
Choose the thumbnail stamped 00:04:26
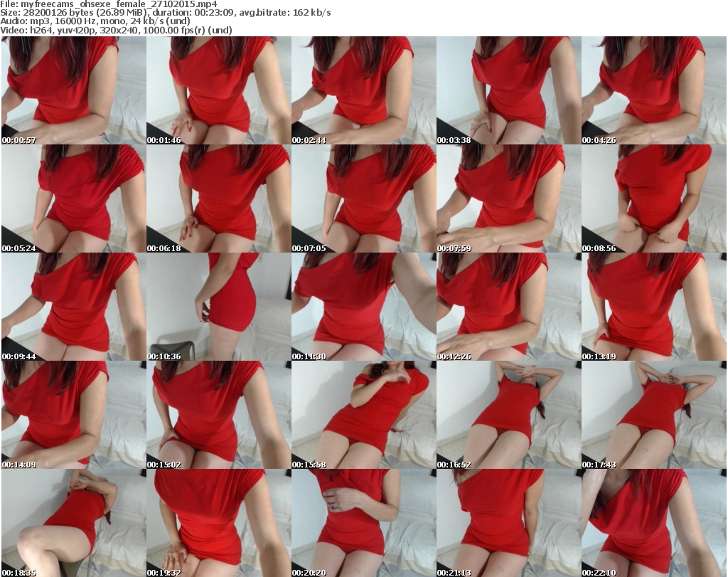pyautogui.click(x=654, y=90)
